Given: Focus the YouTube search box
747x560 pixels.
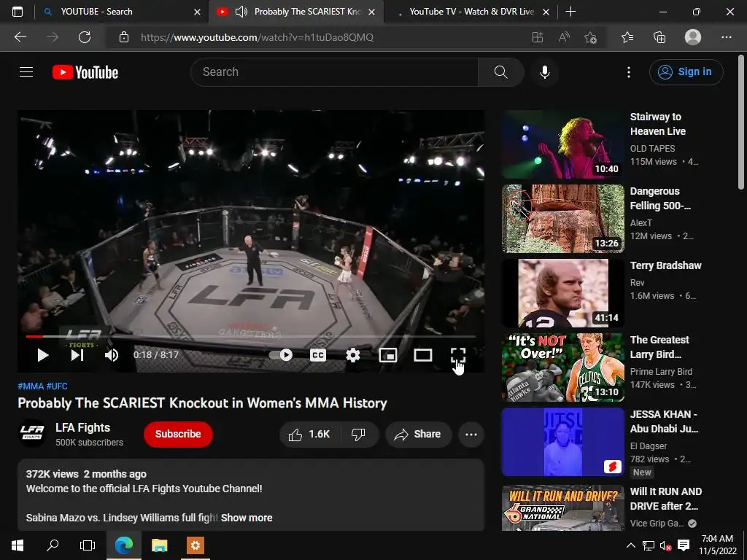Looking at the screenshot, I should click(x=334, y=72).
